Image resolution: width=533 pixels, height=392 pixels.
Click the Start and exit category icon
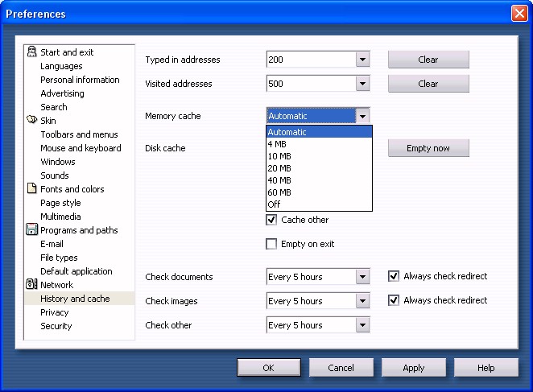[x=31, y=52]
